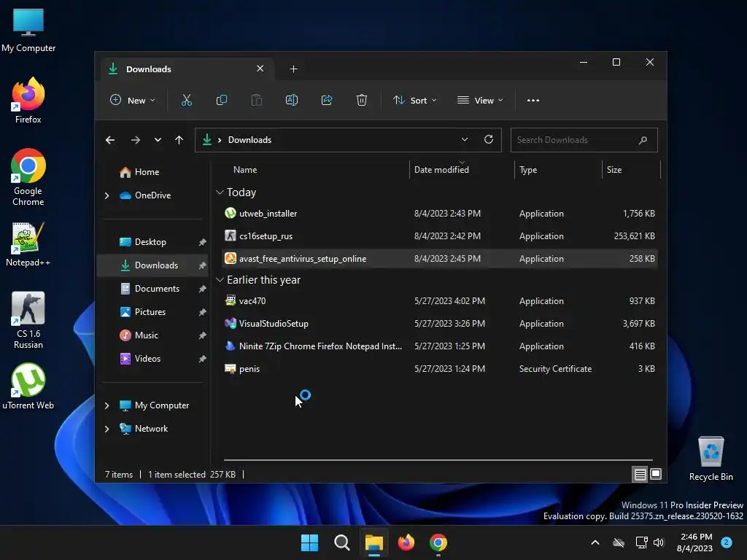The width and height of the screenshot is (747, 560).
Task: Click File Explorer icon on taskbar
Action: [374, 542]
